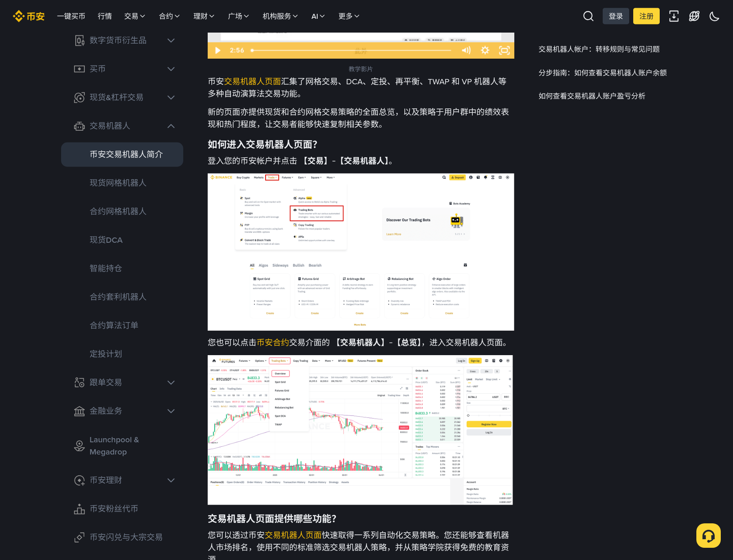The image size is (733, 560).
Task: Expand the 币安理财 section chevron
Action: (x=171, y=480)
